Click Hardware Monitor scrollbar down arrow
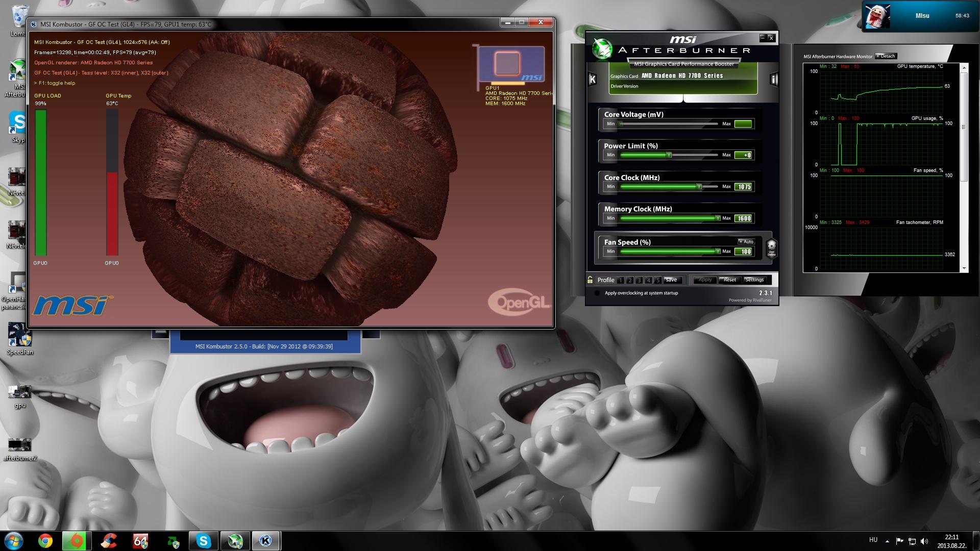This screenshot has width=980, height=551. click(x=964, y=268)
